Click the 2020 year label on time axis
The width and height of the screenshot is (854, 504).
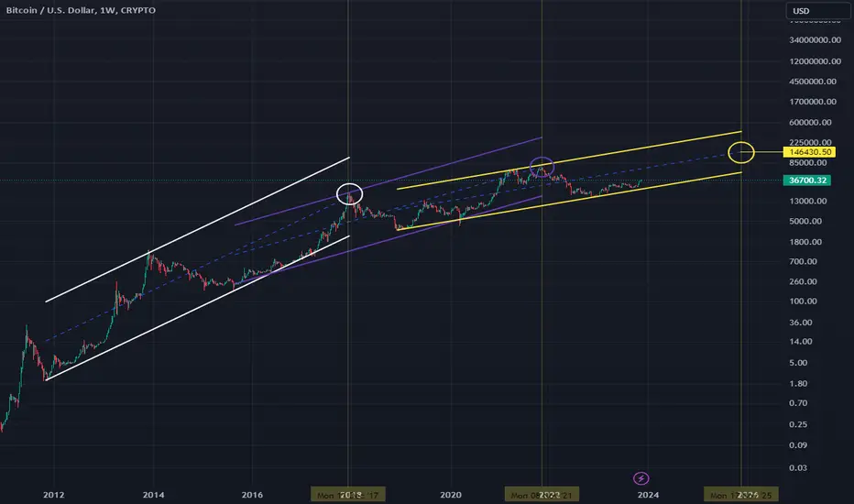pyautogui.click(x=451, y=495)
